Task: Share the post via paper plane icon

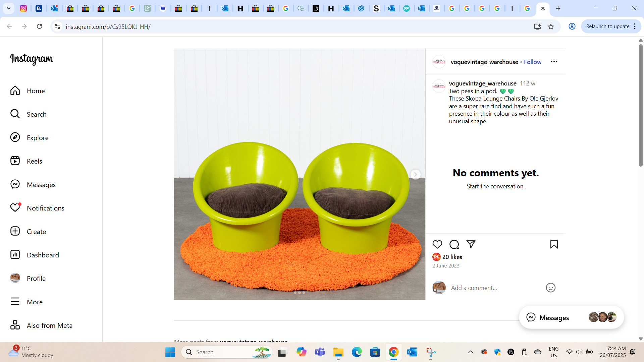Action: [471, 244]
